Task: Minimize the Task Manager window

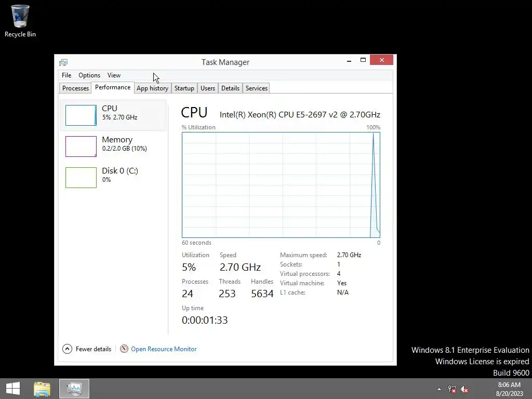Action: click(x=349, y=60)
